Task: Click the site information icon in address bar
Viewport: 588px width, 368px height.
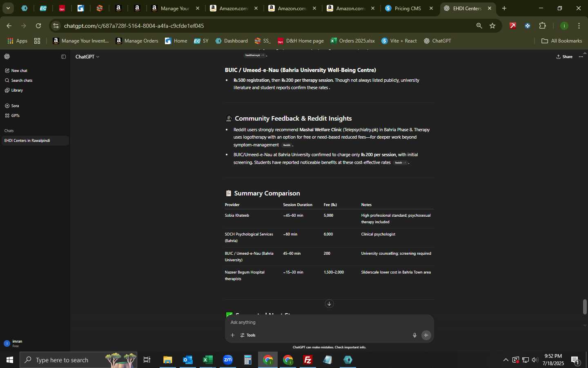Action: [x=56, y=26]
